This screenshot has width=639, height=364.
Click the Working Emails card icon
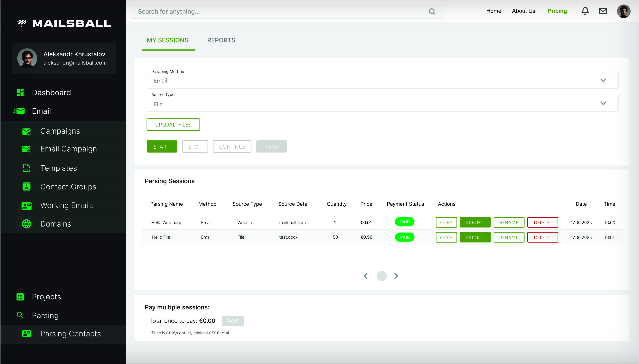(26, 206)
